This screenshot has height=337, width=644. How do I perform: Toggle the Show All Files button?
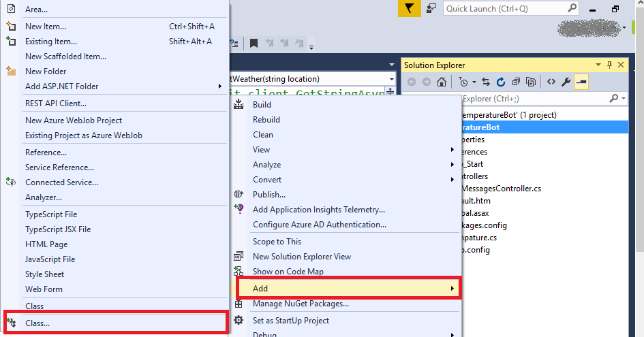click(x=531, y=82)
